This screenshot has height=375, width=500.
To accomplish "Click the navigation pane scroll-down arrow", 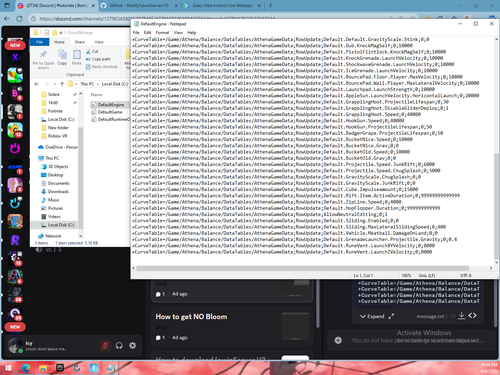I will coord(81,236).
